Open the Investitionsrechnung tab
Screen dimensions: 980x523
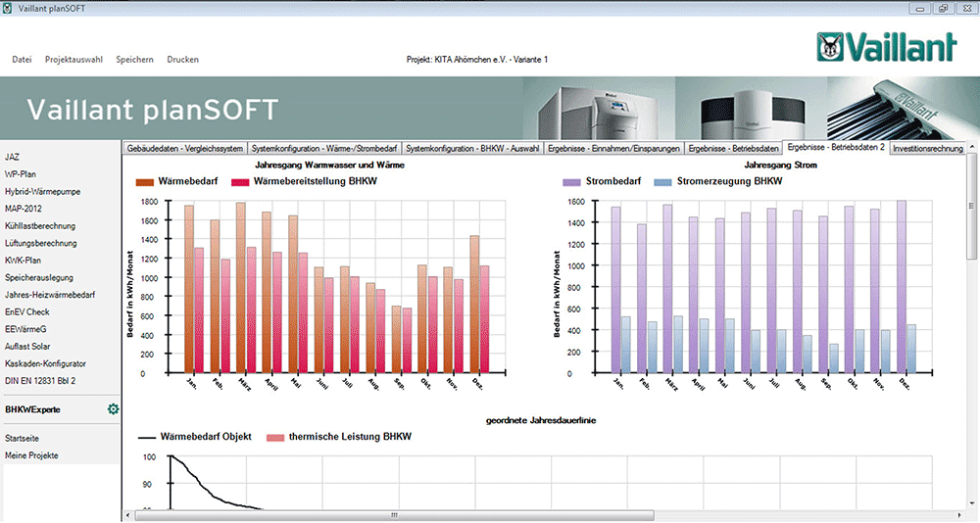(927, 149)
